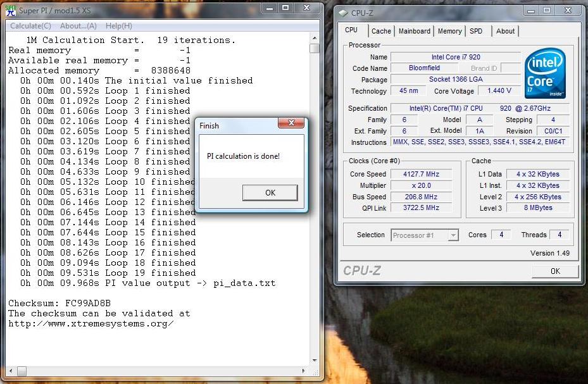This screenshot has width=588, height=384.
Task: Click the 'PI value output -> pi_data.txt' line
Action: 148,283
